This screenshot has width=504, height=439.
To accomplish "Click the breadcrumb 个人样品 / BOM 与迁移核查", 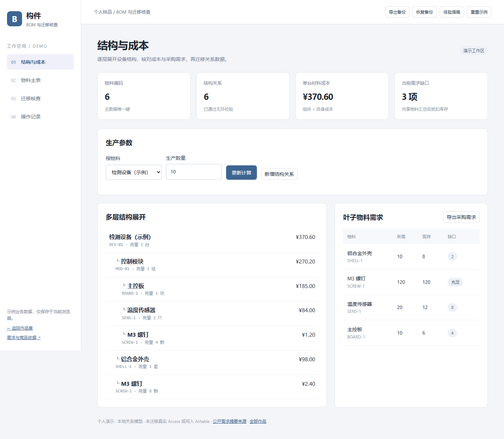I will tap(122, 12).
